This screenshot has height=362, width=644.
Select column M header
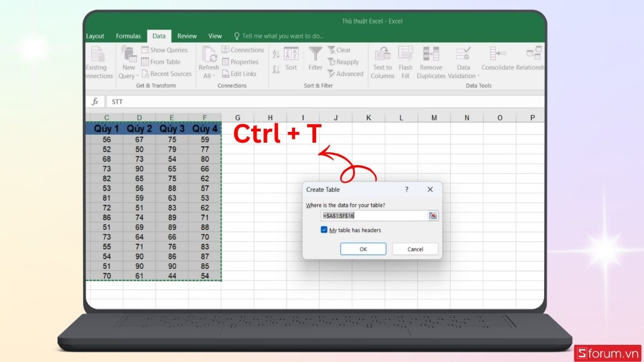coord(434,117)
